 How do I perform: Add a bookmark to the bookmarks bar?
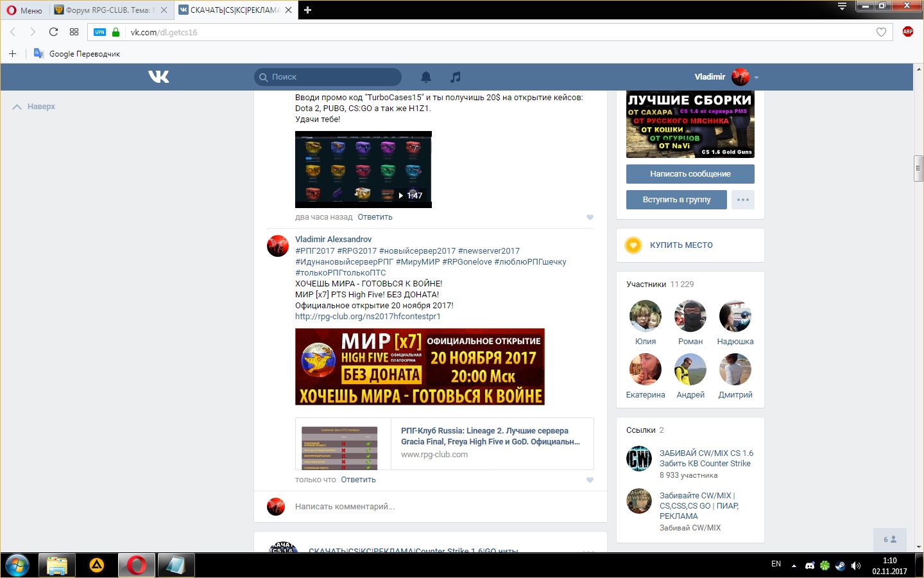click(x=12, y=53)
